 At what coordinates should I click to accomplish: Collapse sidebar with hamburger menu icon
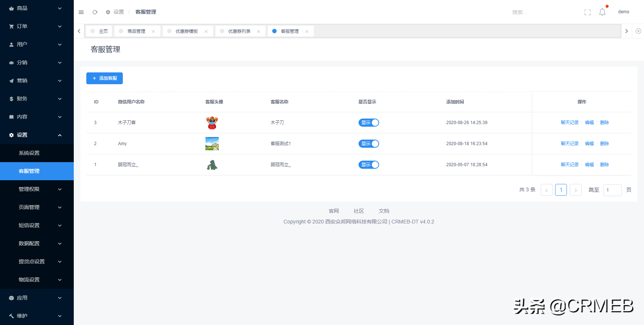[x=81, y=12]
